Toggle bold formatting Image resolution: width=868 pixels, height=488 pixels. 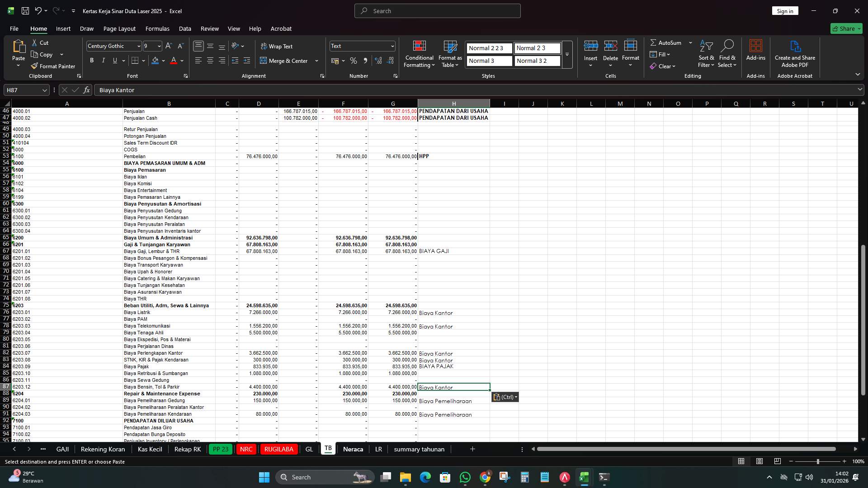92,60
